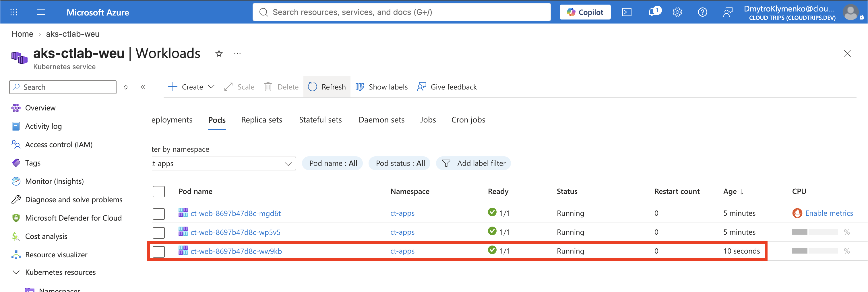
Task: Click the CPU usage bar for ct-web-8697b47d8c-ww9kb
Action: click(x=815, y=251)
